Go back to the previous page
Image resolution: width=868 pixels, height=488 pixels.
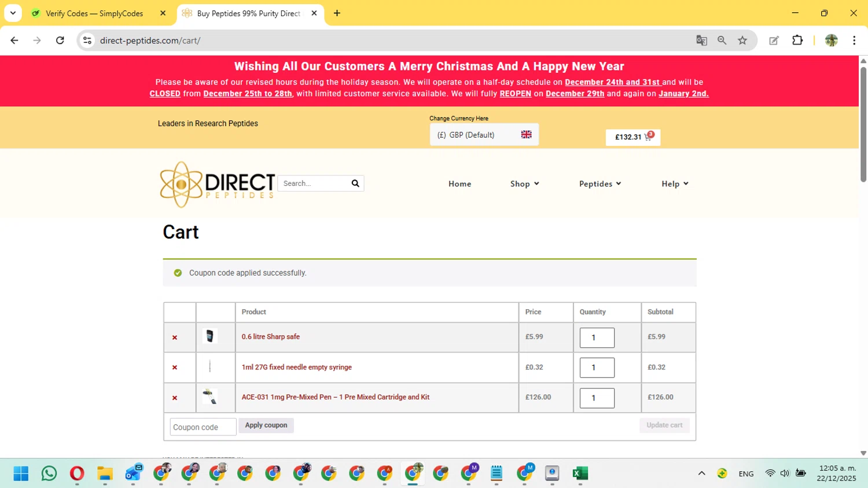pyautogui.click(x=14, y=41)
